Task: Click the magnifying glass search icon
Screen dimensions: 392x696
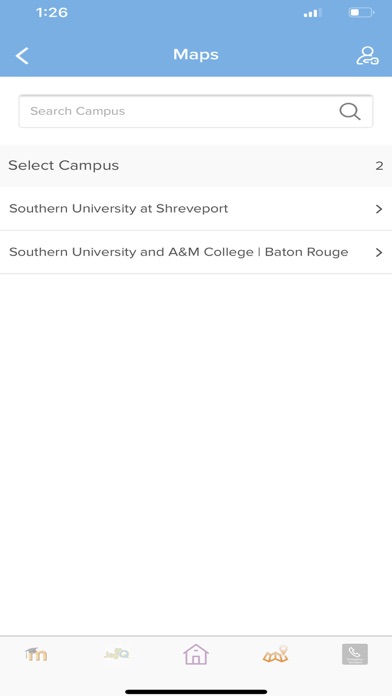Action: click(x=350, y=111)
